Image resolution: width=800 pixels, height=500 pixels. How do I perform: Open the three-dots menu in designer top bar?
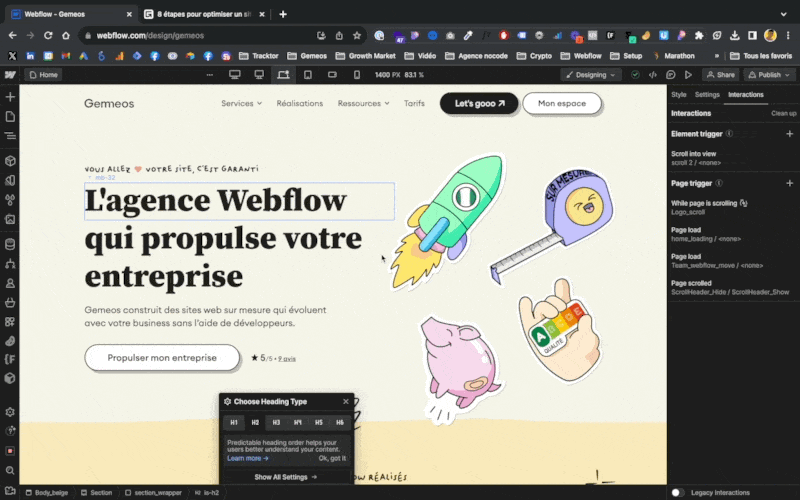pyautogui.click(x=210, y=74)
